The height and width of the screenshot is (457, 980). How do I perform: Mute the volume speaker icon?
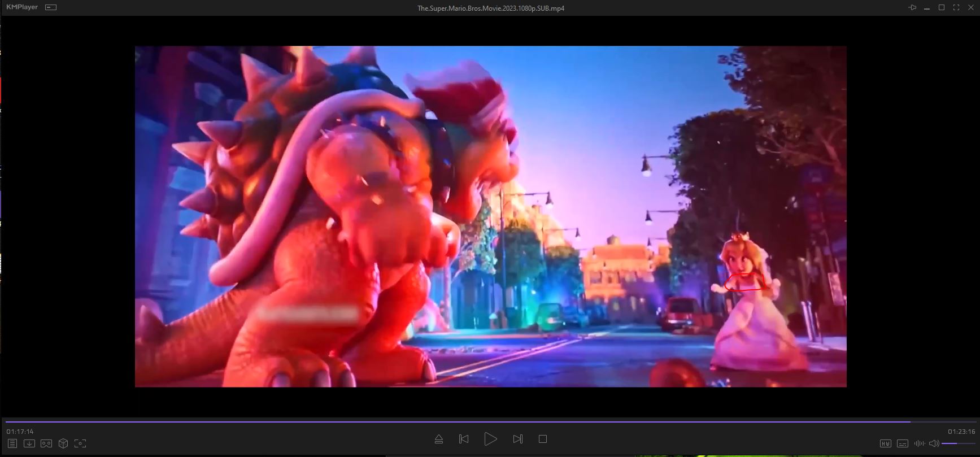tap(934, 443)
